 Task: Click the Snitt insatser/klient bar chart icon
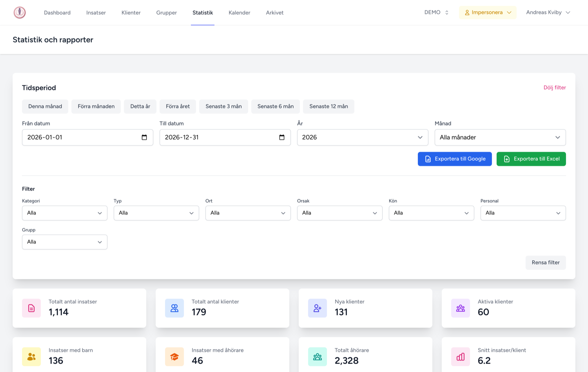(460, 356)
